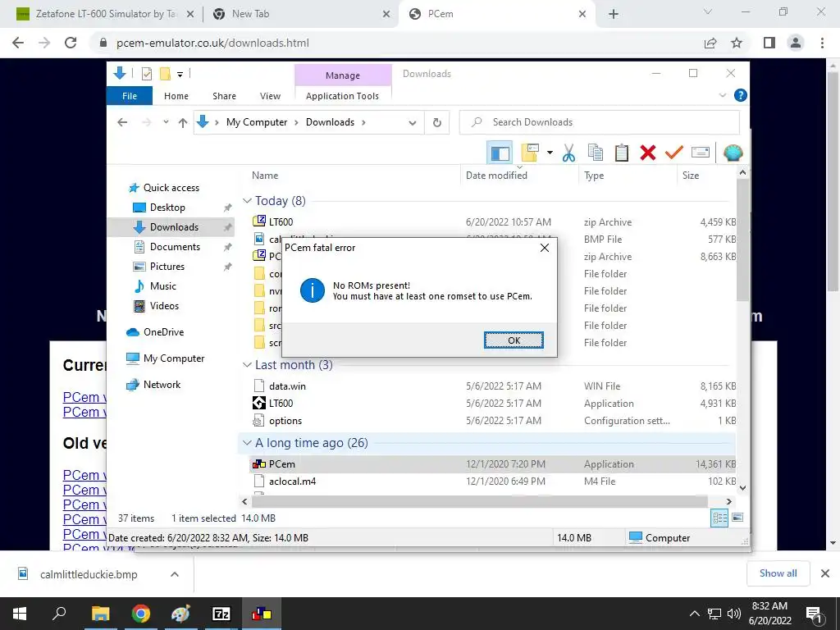This screenshot has height=630, width=840.
Task: Sort by Size column header
Action: 705,176
